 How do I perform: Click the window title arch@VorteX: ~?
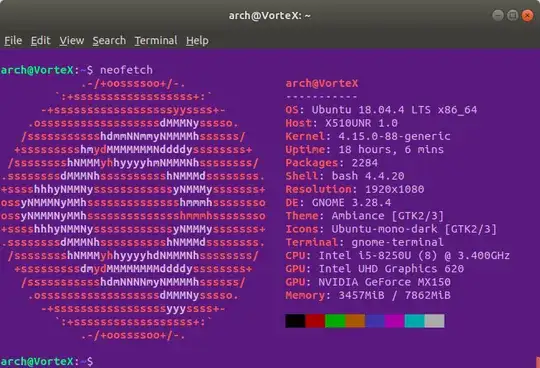[x=270, y=16]
